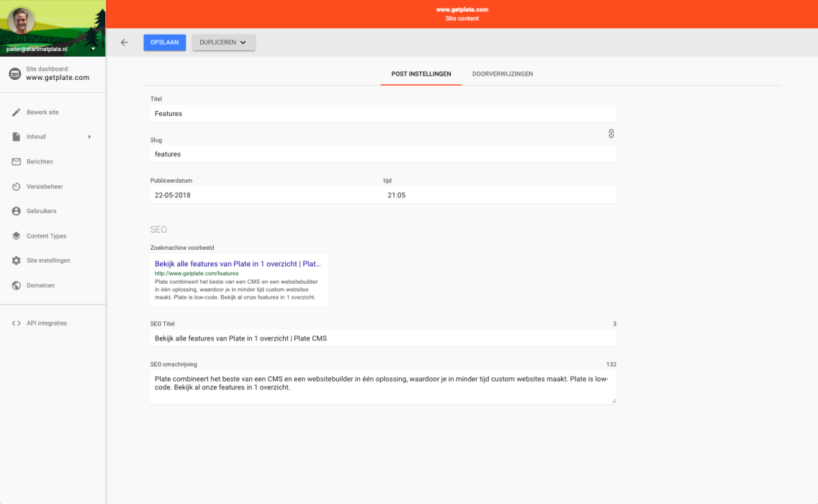Image resolution: width=818 pixels, height=504 pixels.
Task: Click the envelope icon beside Berichten
Action: [16, 162]
